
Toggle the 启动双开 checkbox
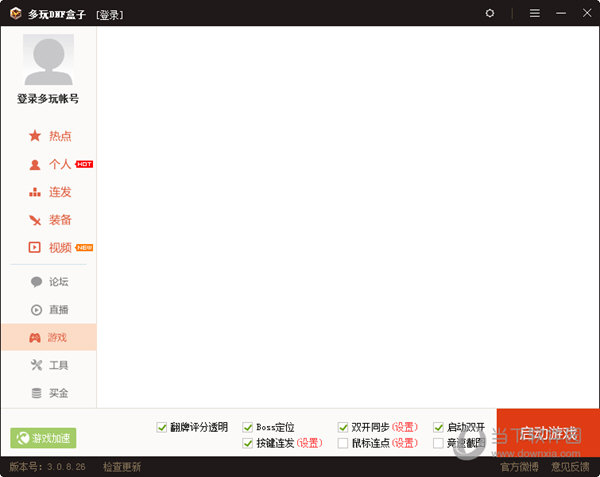(x=438, y=427)
